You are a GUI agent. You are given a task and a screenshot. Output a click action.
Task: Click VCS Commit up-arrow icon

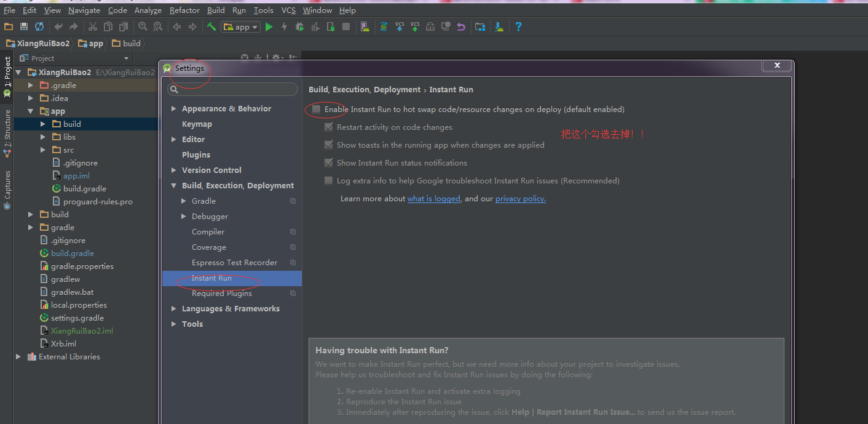pos(415,26)
